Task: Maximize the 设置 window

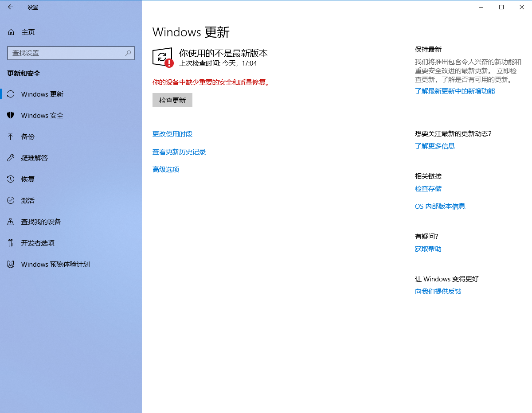Action: pyautogui.click(x=501, y=7)
